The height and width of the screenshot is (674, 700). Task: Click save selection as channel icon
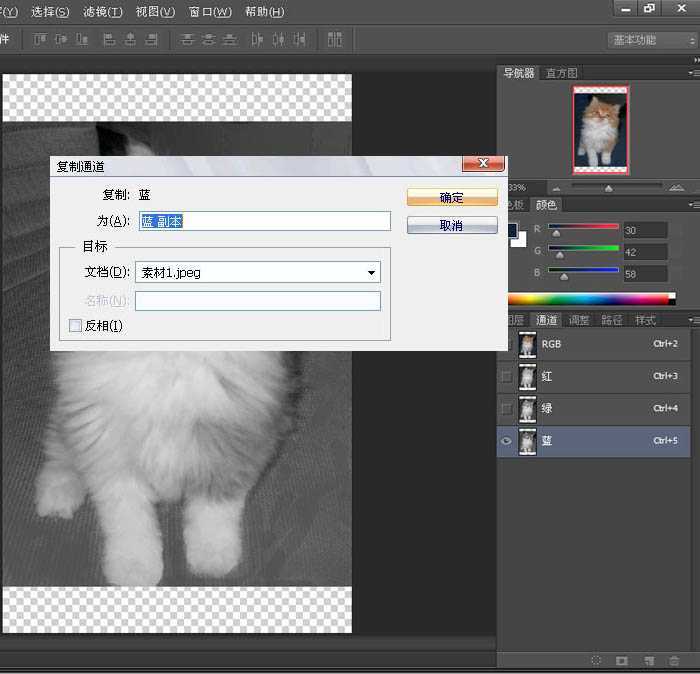click(x=622, y=661)
